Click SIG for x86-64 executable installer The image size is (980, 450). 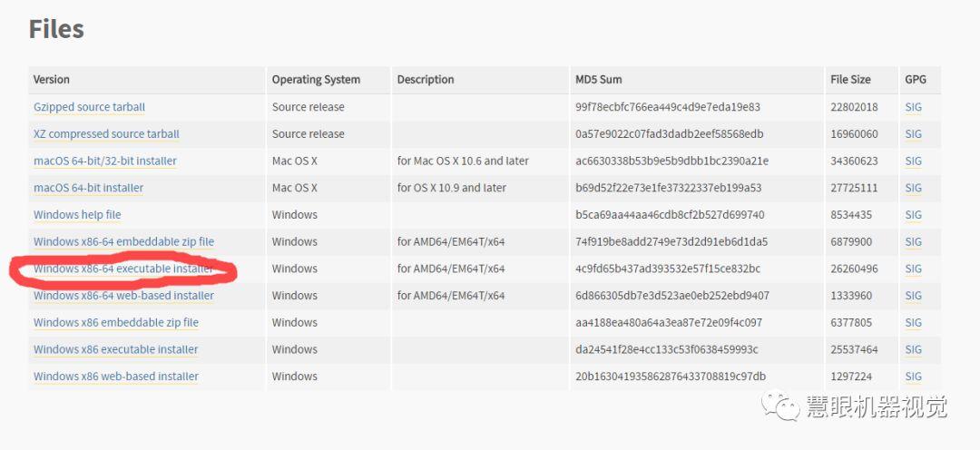913,269
